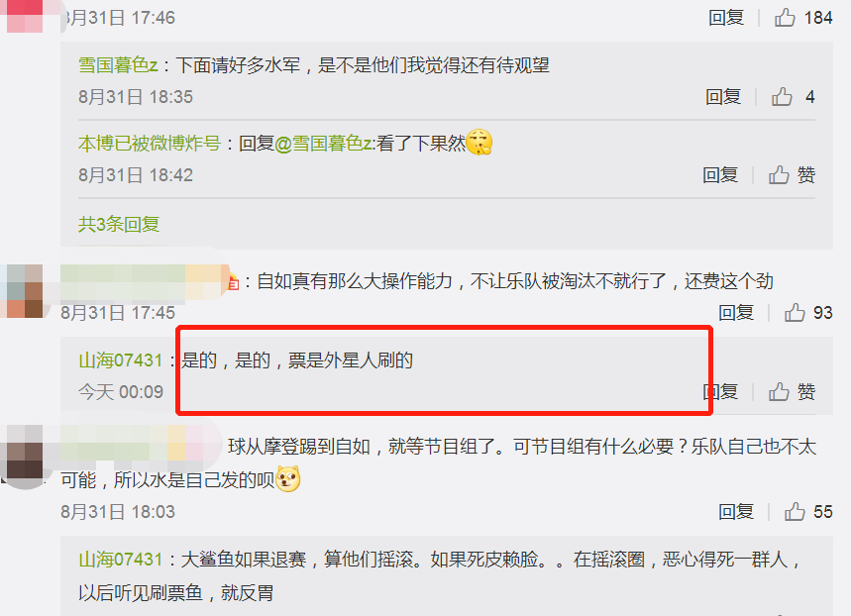The height and width of the screenshot is (616, 851).
Task: Like 雪国暮色z's reply with 4 likes
Action: pyautogui.click(x=782, y=97)
